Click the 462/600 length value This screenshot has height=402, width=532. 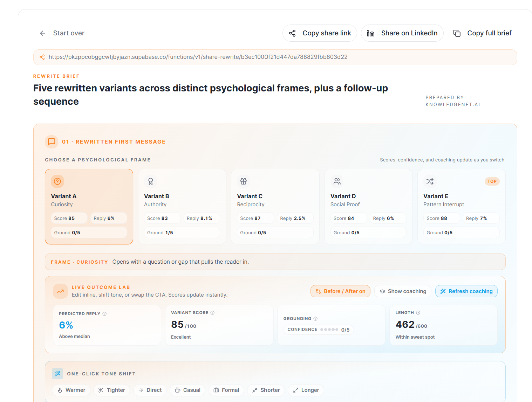click(x=411, y=325)
